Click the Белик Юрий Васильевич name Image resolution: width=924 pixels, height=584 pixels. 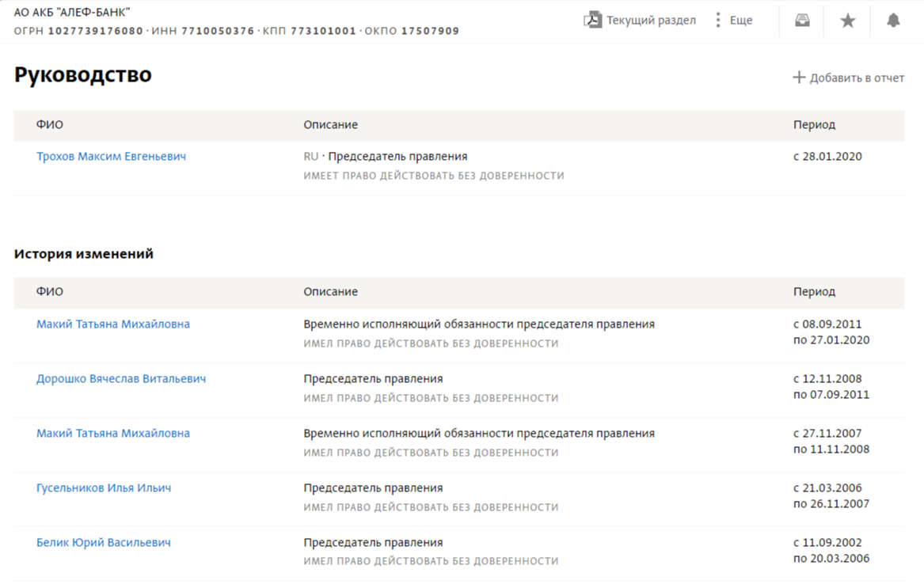point(104,543)
